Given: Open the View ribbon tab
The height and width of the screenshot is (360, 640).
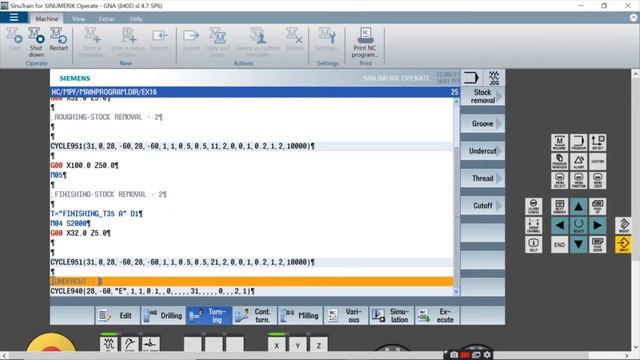Looking at the screenshot, I should tap(78, 19).
